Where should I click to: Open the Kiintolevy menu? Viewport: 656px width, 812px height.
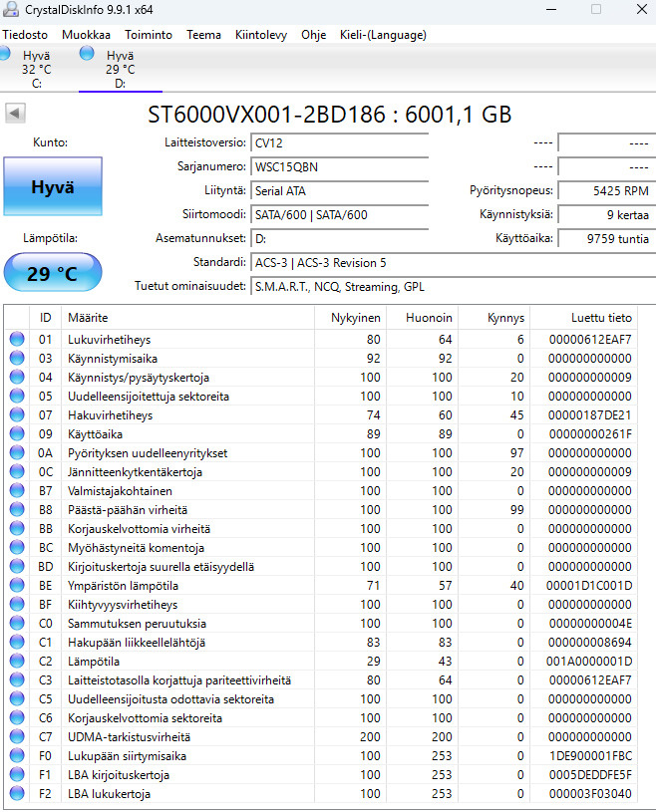click(x=260, y=35)
